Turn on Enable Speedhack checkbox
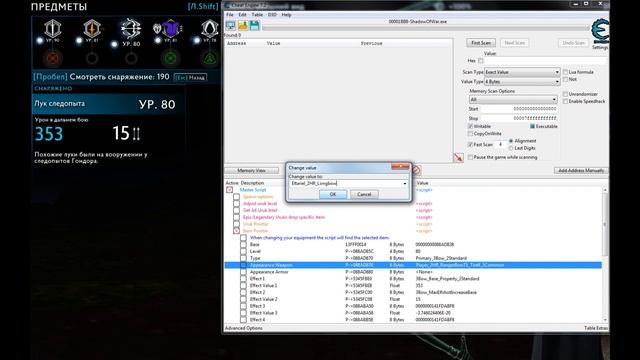Viewport: 640px width, 360px height. point(565,101)
